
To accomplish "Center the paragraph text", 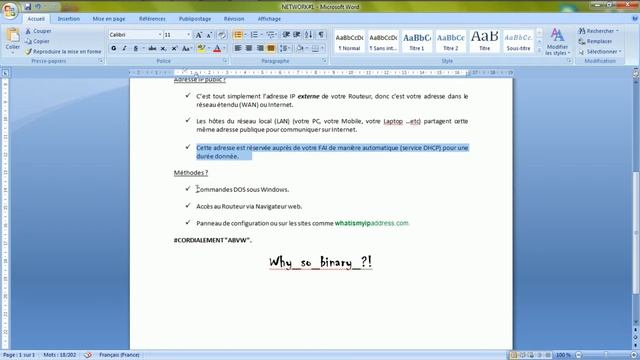I will tap(249, 48).
